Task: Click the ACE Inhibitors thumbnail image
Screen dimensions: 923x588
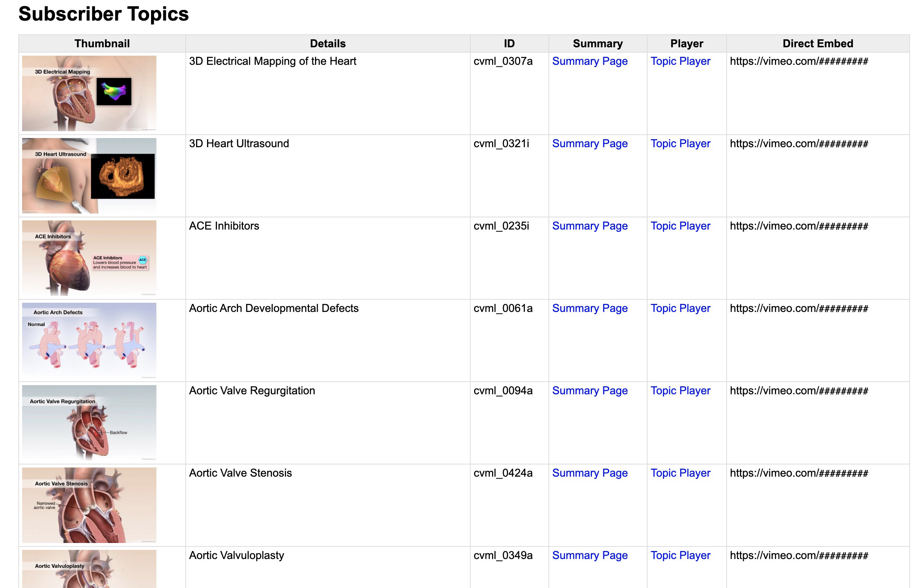Action: coord(89,258)
